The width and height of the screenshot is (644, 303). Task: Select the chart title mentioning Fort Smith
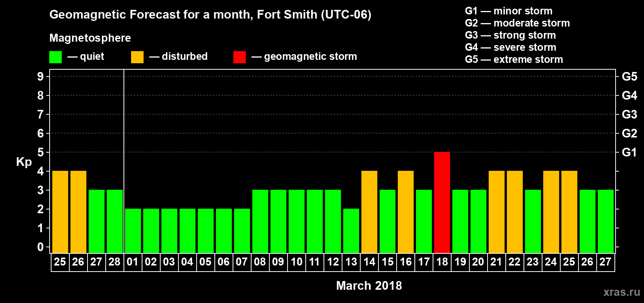point(210,15)
